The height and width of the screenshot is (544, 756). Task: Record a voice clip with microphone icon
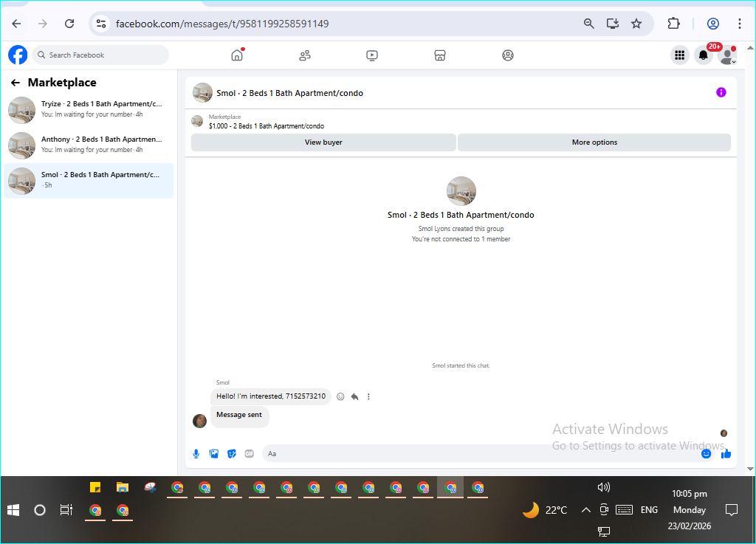coord(196,454)
